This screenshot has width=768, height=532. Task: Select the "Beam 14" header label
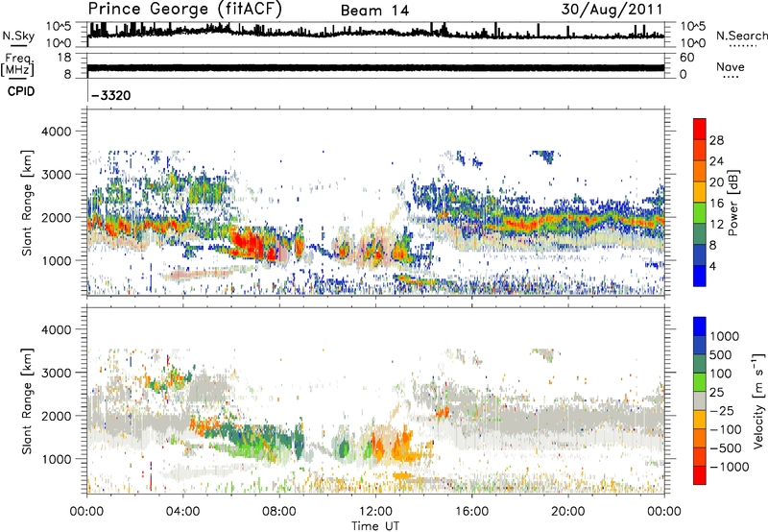tap(374, 11)
